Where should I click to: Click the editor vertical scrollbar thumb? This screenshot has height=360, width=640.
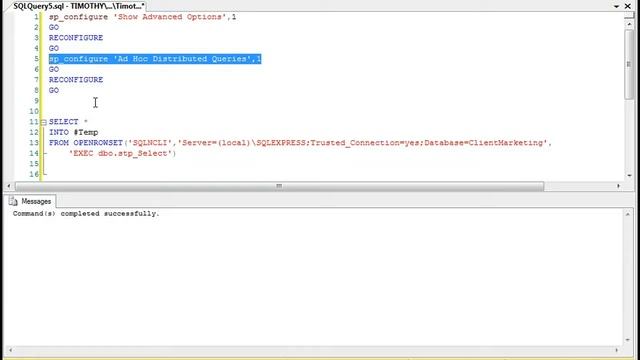(629, 64)
